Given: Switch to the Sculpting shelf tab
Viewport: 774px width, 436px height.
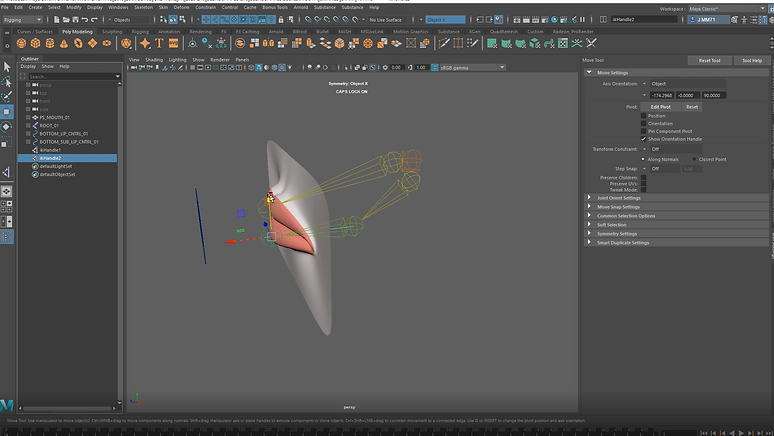Looking at the screenshot, I should [x=112, y=32].
